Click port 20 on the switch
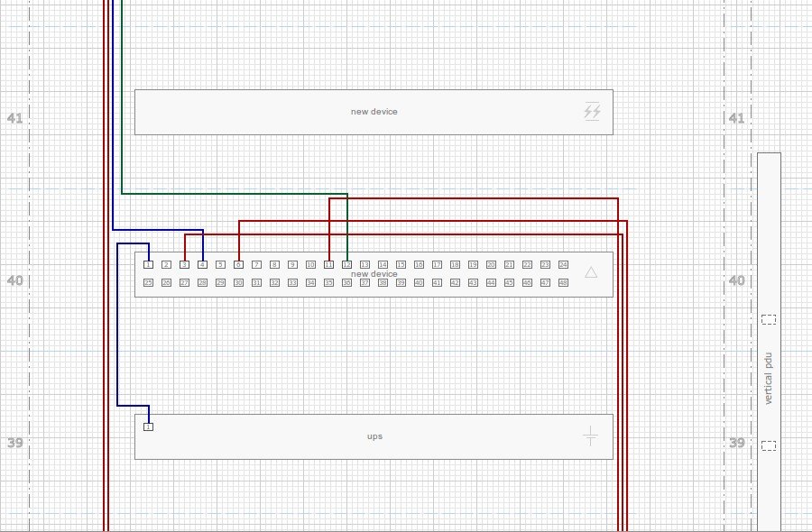This screenshot has height=532, width=812. point(491,264)
